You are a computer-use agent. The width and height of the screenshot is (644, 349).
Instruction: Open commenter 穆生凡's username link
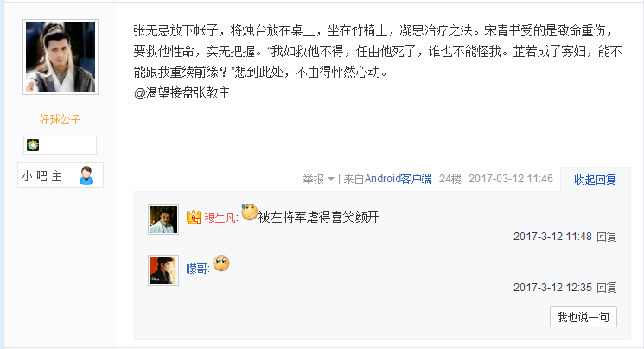click(220, 218)
